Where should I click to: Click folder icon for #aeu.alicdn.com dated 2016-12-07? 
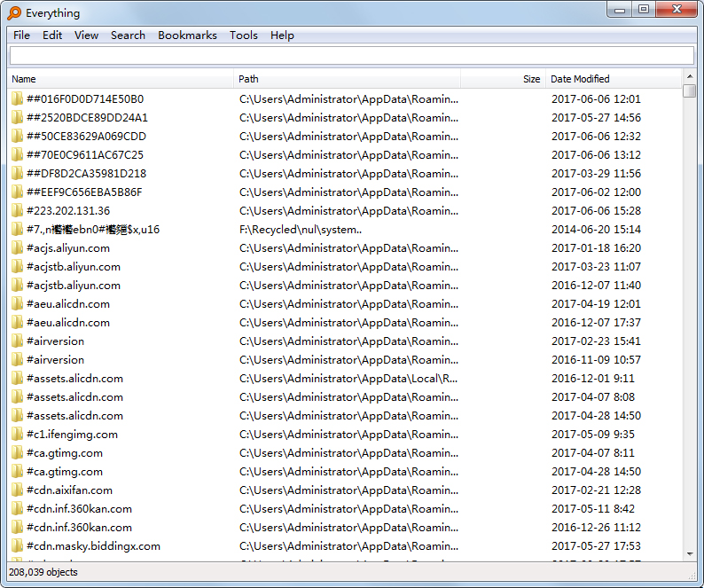[17, 323]
